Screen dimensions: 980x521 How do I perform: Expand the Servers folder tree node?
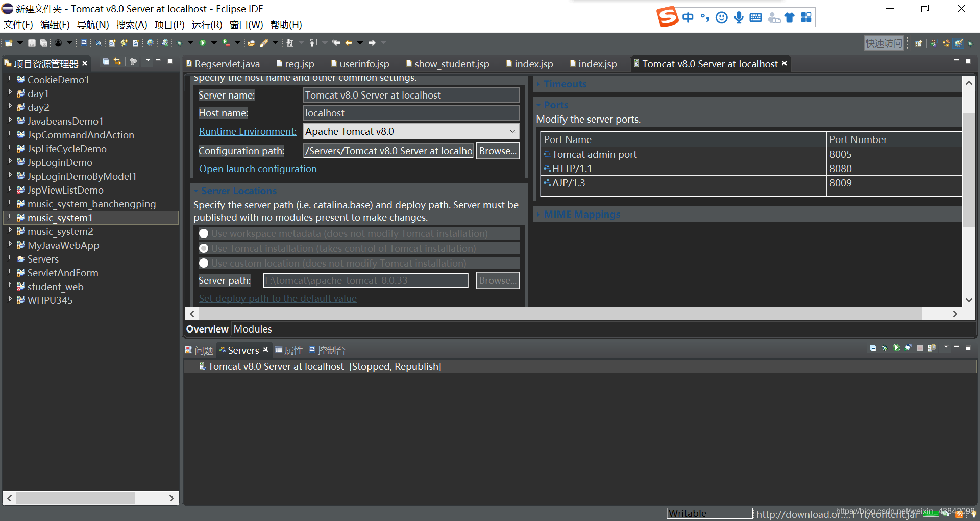(x=10, y=258)
